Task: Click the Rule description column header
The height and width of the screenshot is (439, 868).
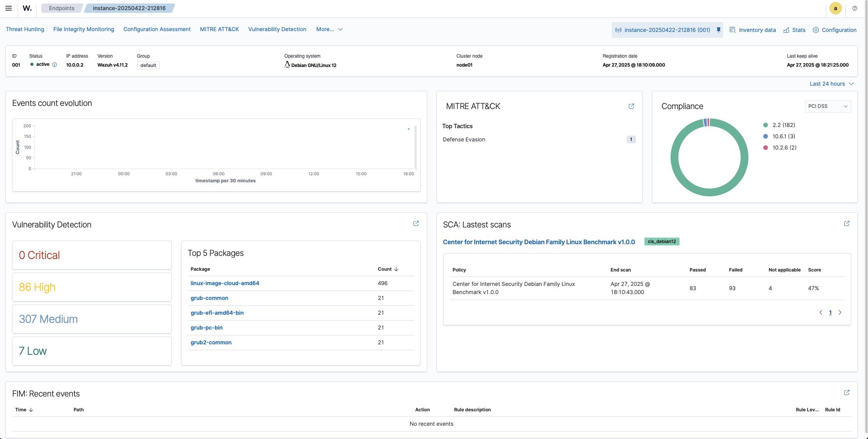Action: coord(472,410)
